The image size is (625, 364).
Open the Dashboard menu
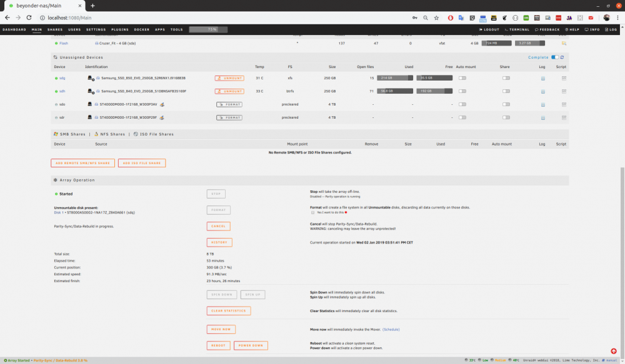pyautogui.click(x=14, y=29)
